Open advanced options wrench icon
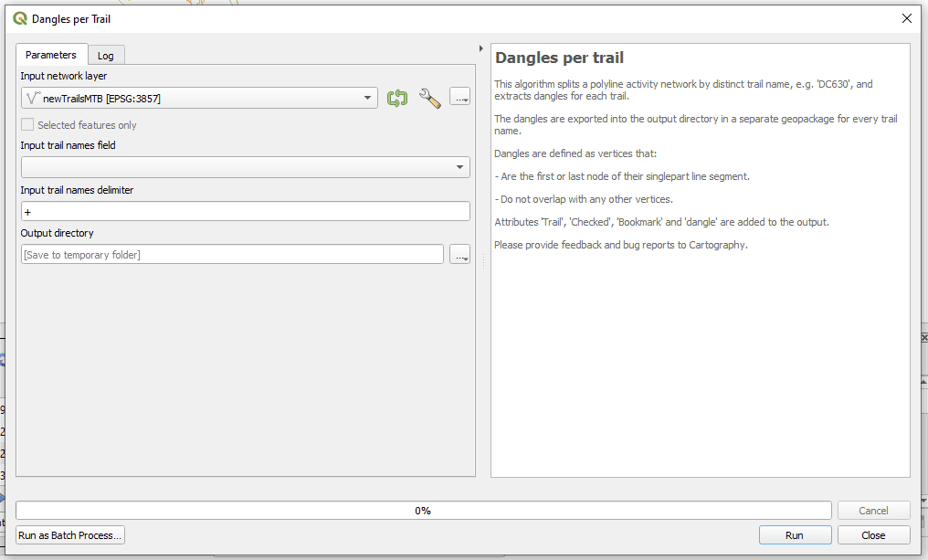Screen dimensions: 928x560 pos(429,99)
